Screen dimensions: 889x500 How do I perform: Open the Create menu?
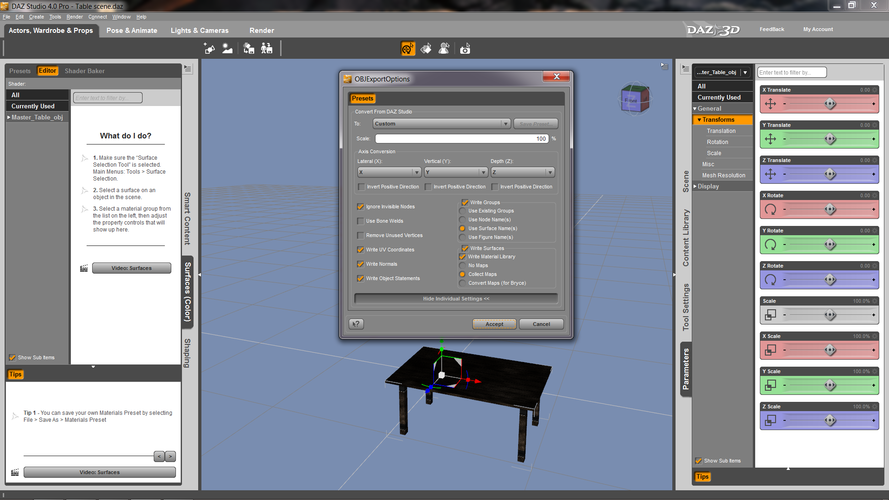36,17
